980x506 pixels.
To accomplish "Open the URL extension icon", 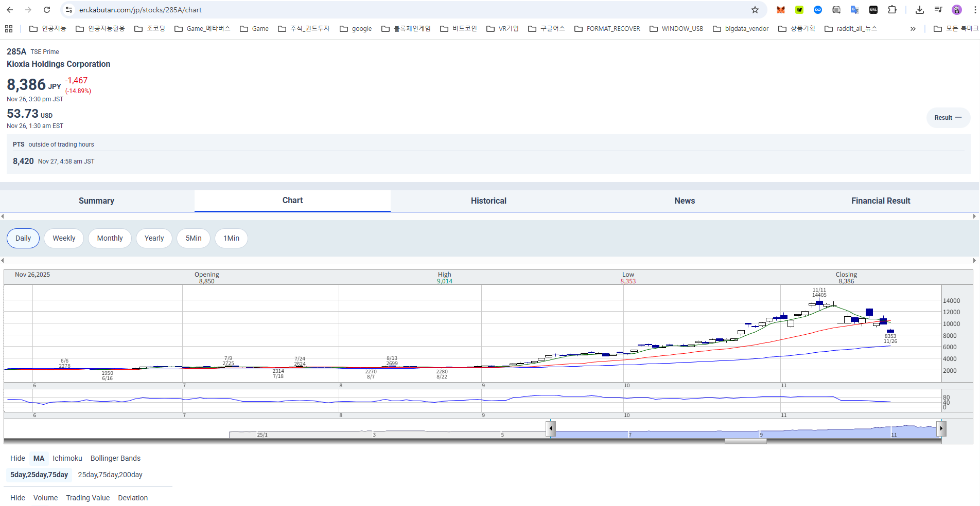I will click(873, 10).
